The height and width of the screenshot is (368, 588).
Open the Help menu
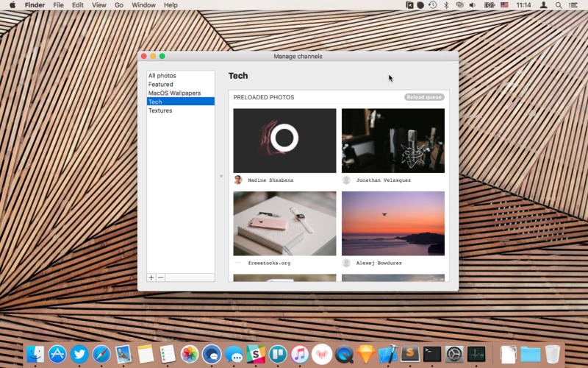(171, 5)
